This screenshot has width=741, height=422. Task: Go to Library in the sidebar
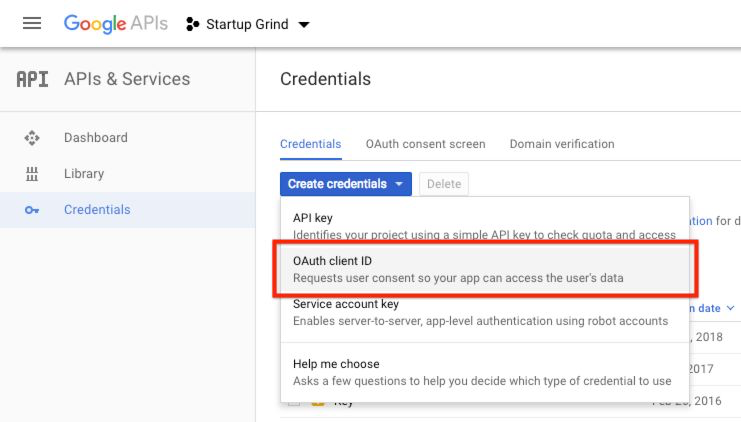[84, 174]
